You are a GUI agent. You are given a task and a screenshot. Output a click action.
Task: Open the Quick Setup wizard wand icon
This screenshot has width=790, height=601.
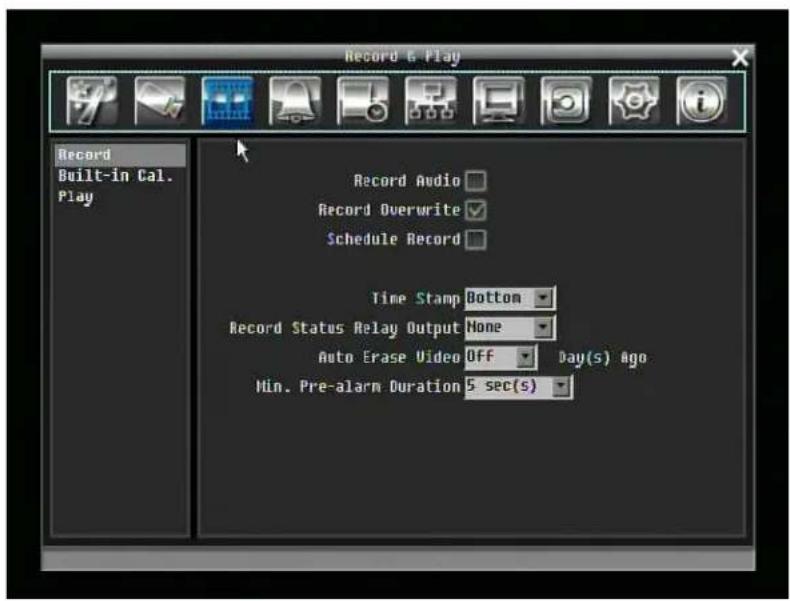(x=92, y=101)
